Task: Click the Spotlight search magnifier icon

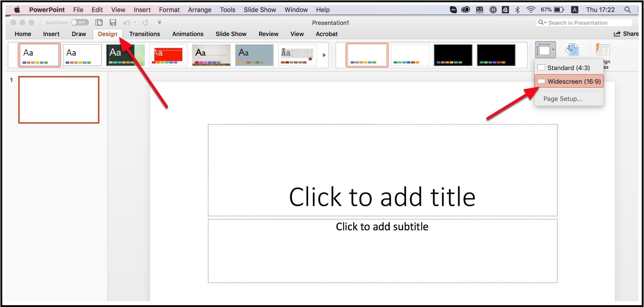Action: pos(627,10)
